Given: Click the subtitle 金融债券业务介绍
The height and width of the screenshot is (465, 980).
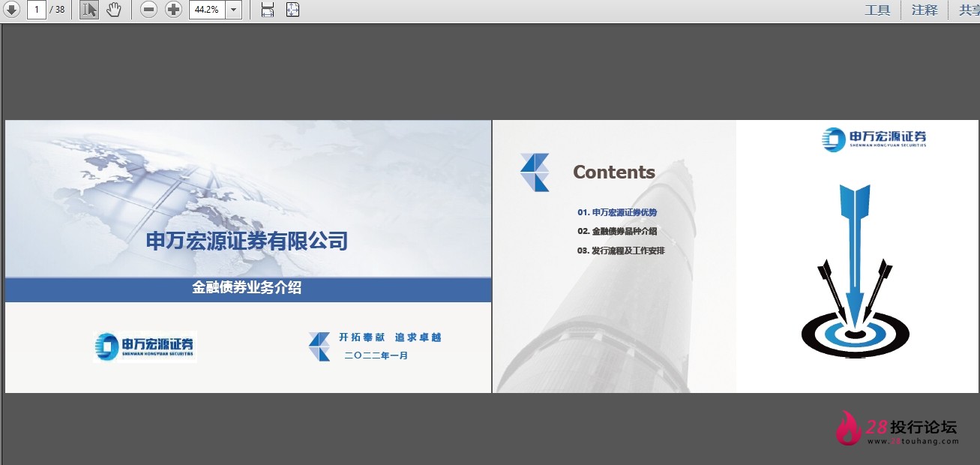Looking at the screenshot, I should [x=247, y=287].
